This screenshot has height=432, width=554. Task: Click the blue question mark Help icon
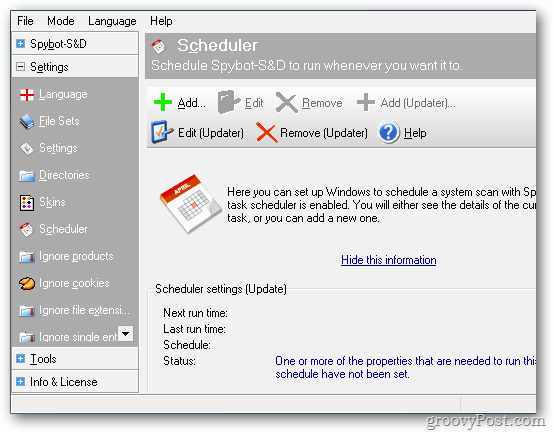389,132
